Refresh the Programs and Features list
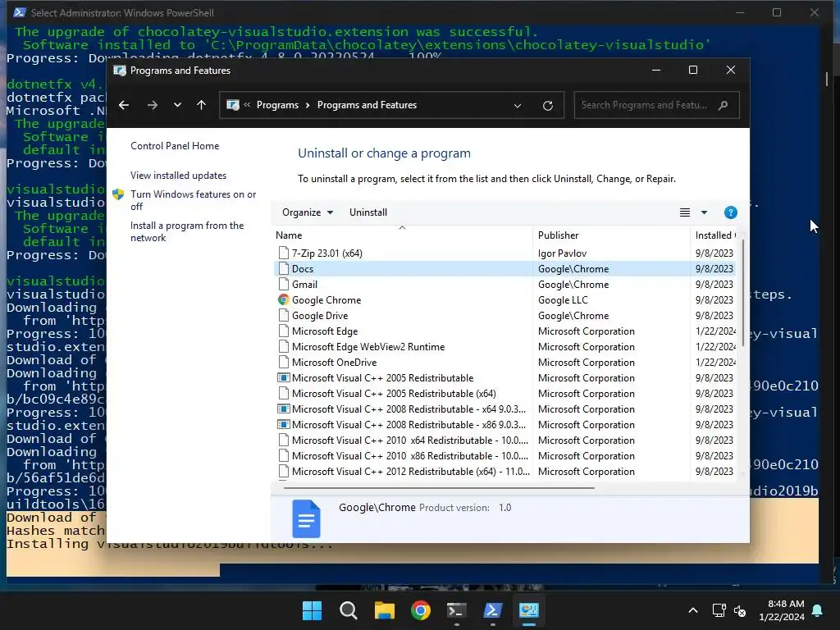Screen dimensions: 840x630 (547, 106)
